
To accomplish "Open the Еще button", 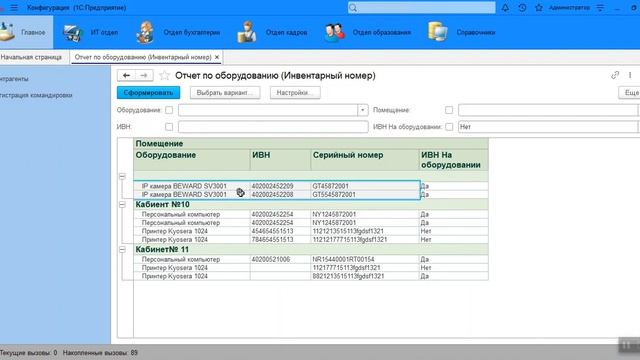I will tap(630, 93).
